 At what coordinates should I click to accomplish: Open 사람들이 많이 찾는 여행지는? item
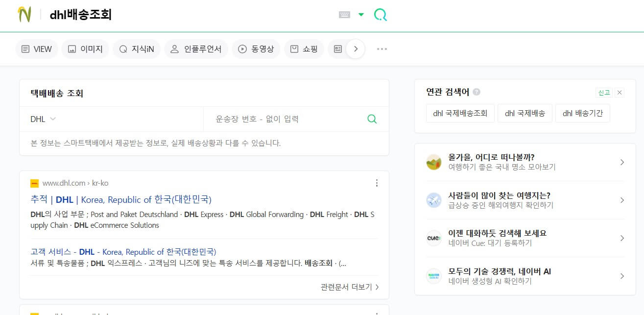tap(525, 200)
